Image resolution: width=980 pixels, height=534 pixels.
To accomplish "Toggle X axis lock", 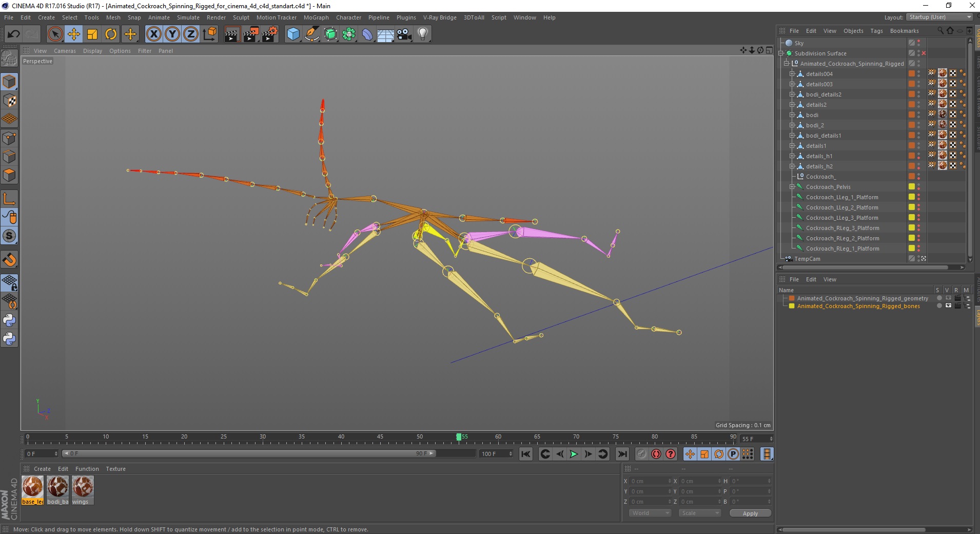I will click(x=153, y=34).
